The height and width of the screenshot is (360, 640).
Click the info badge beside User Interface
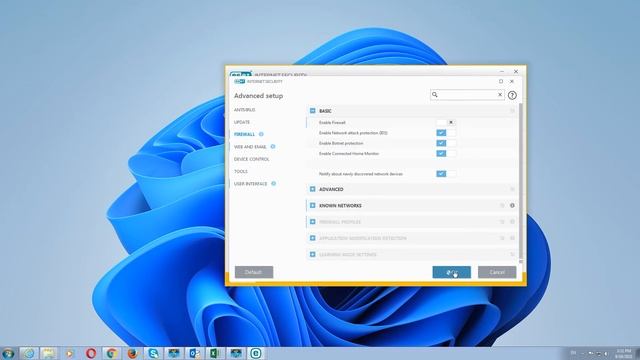(x=273, y=184)
